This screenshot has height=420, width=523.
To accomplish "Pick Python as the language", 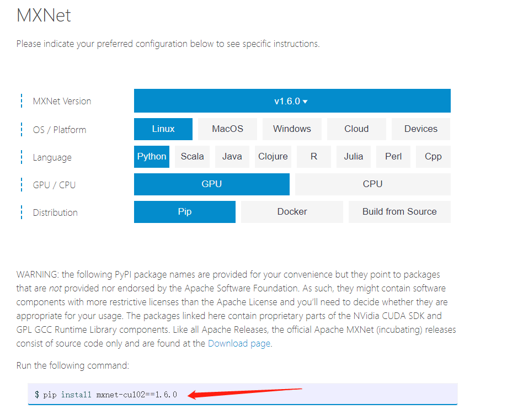I will pyautogui.click(x=152, y=156).
